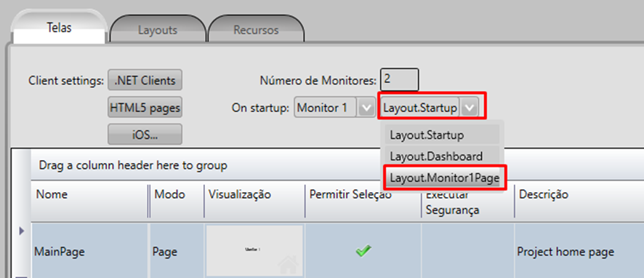
Task: Click the Executar Segurança cell for MainPage
Action: [x=467, y=250]
